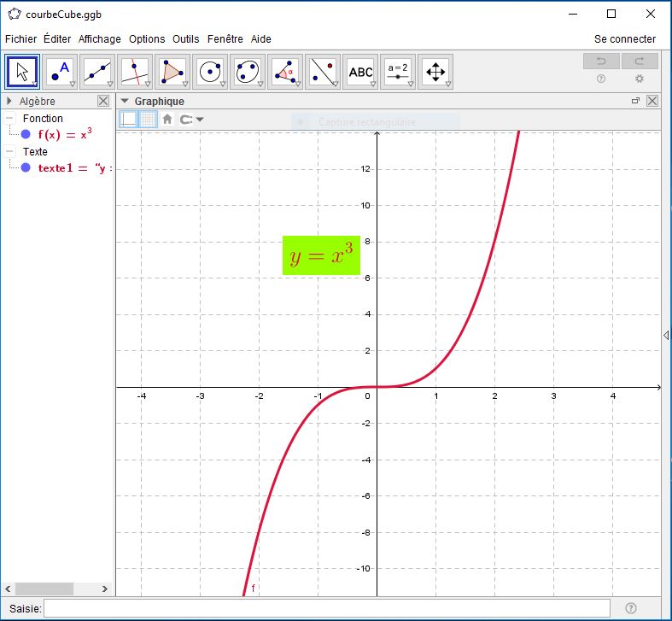Toggle grid display in graphics style bar
The height and width of the screenshot is (621, 672).
coord(149,119)
